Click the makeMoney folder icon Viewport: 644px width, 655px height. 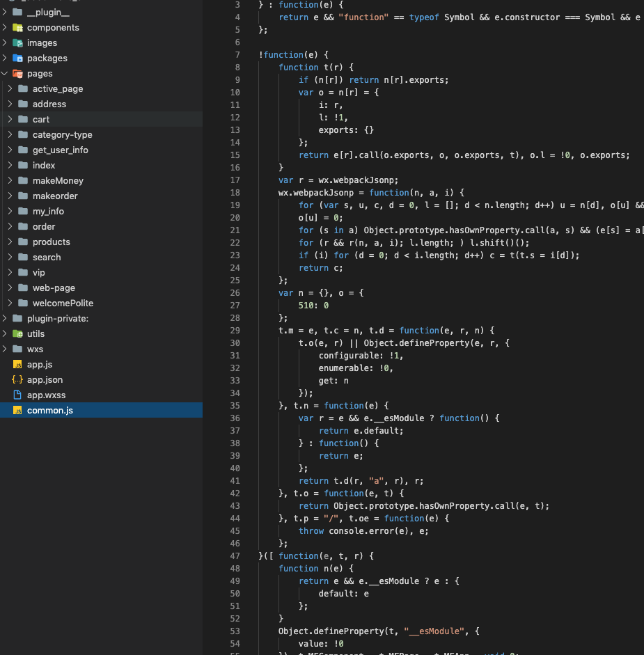pos(24,180)
